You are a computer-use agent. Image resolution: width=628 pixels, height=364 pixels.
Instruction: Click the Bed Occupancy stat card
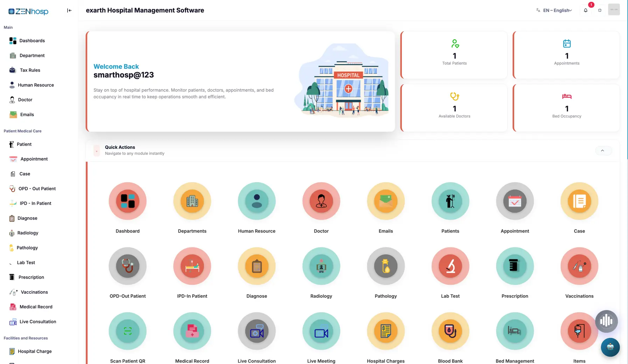566,108
